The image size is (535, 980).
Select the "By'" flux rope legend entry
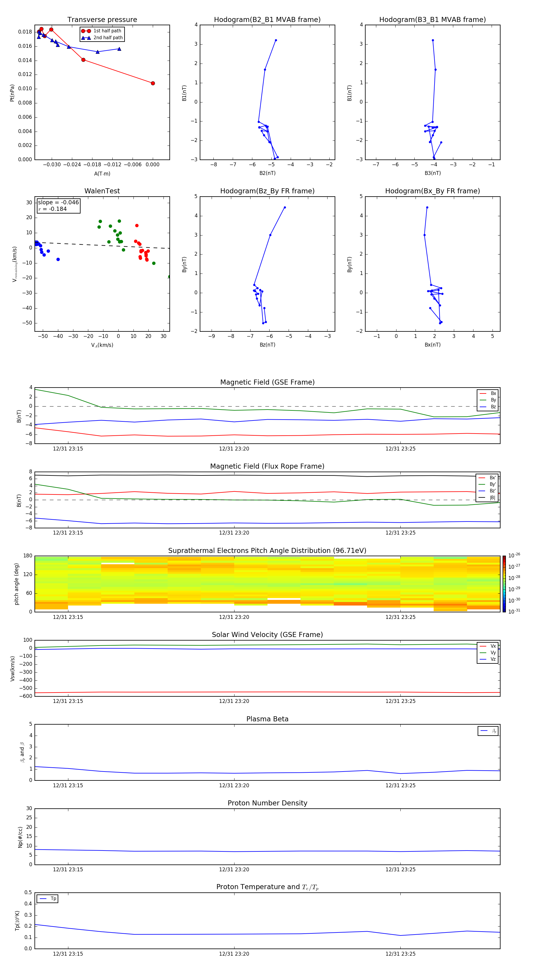point(487,484)
